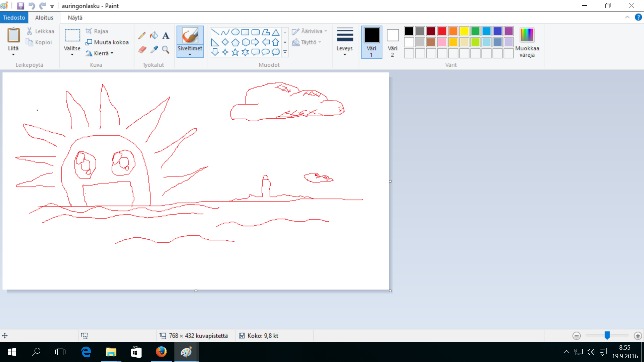The image size is (644, 362).
Task: Select the Text tool
Action: (166, 36)
